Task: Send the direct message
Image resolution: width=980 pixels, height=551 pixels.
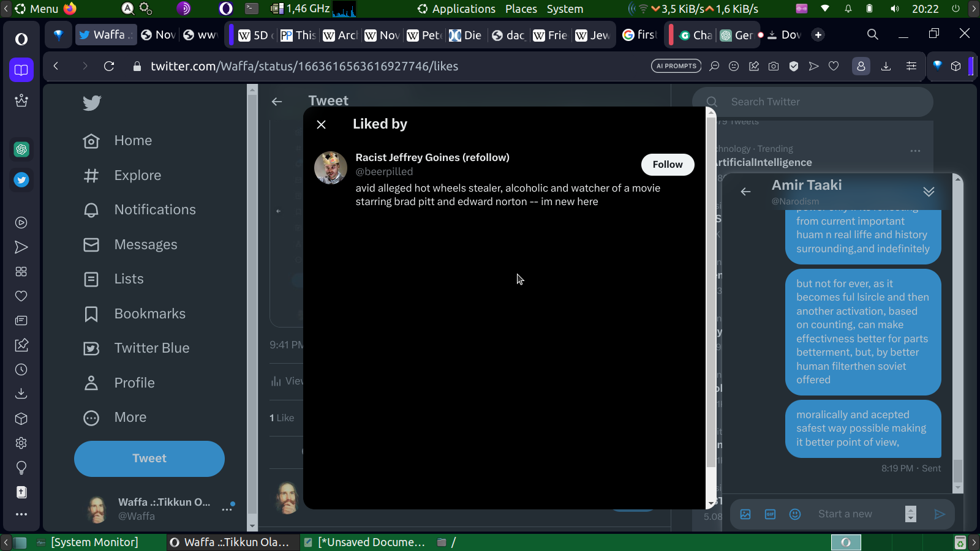Action: point(940,514)
